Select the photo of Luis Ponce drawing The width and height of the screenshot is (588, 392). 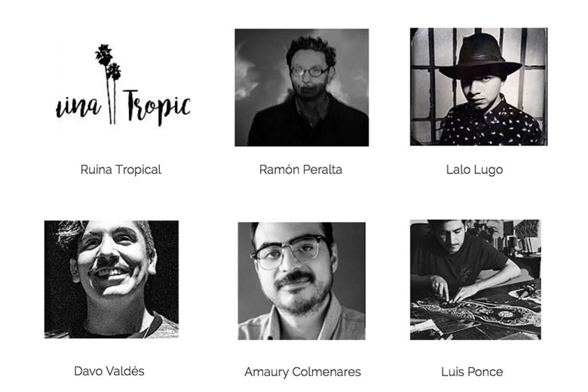[476, 280]
